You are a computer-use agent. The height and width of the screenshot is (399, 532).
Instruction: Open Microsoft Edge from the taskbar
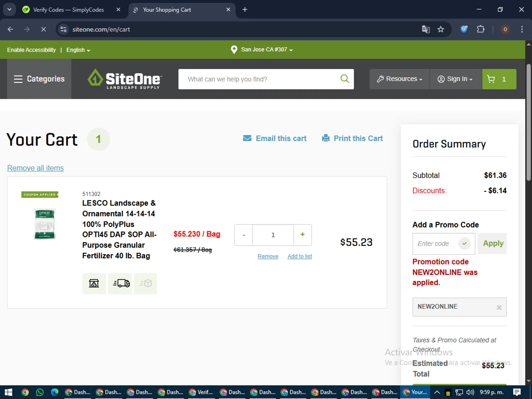(x=55, y=392)
